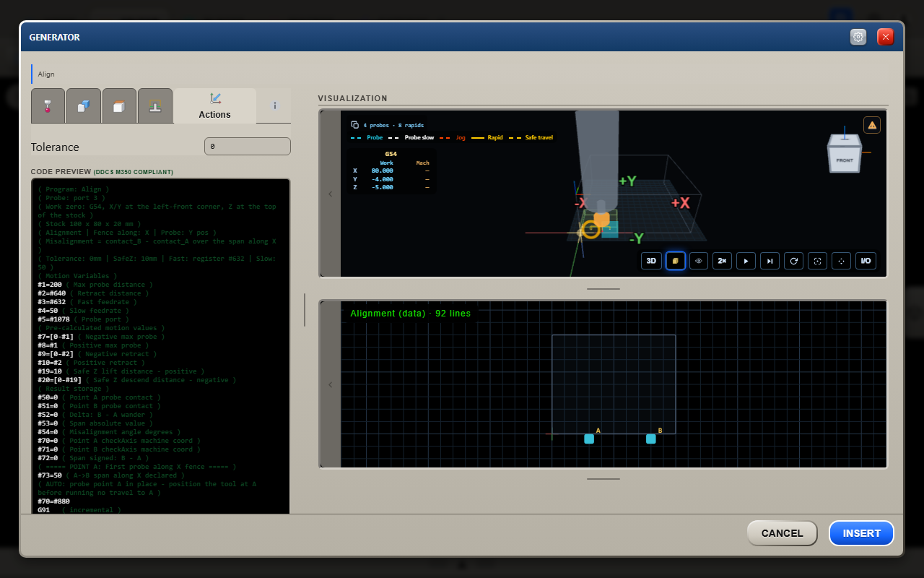Close the Generator dialog with the red X

(886, 37)
